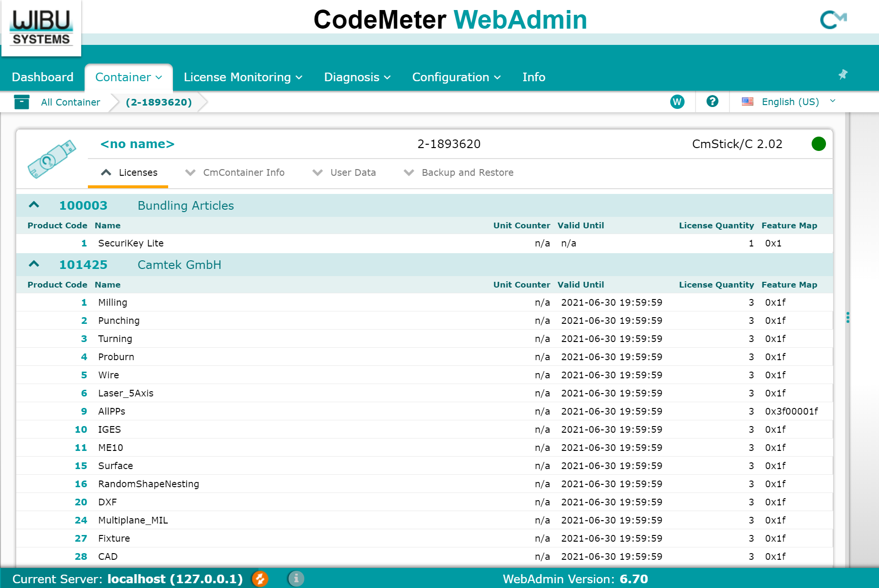Click product code 5 for Wire
This screenshot has width=879, height=588.
[84, 375]
